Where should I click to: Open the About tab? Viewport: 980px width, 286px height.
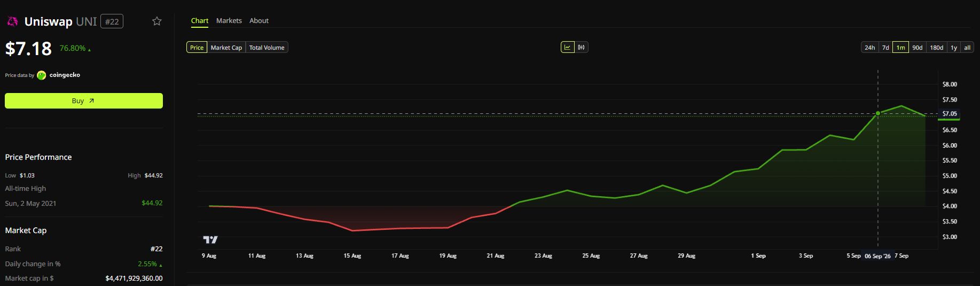click(x=259, y=21)
